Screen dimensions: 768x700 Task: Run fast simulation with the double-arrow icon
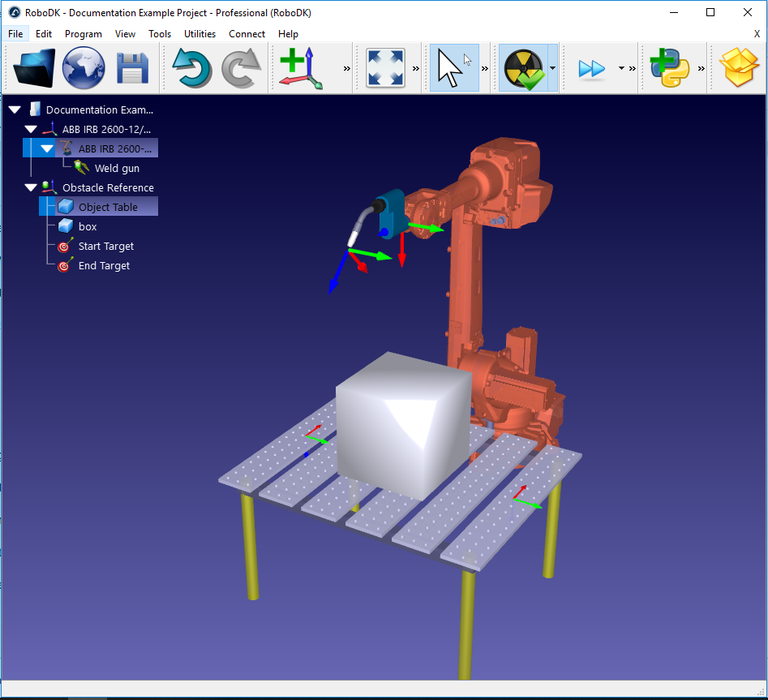(x=591, y=67)
